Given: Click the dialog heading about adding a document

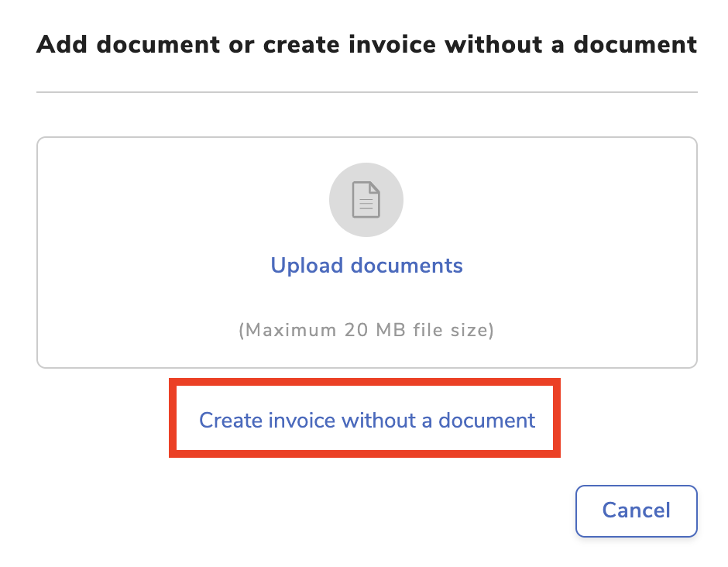Looking at the screenshot, I should point(367,45).
